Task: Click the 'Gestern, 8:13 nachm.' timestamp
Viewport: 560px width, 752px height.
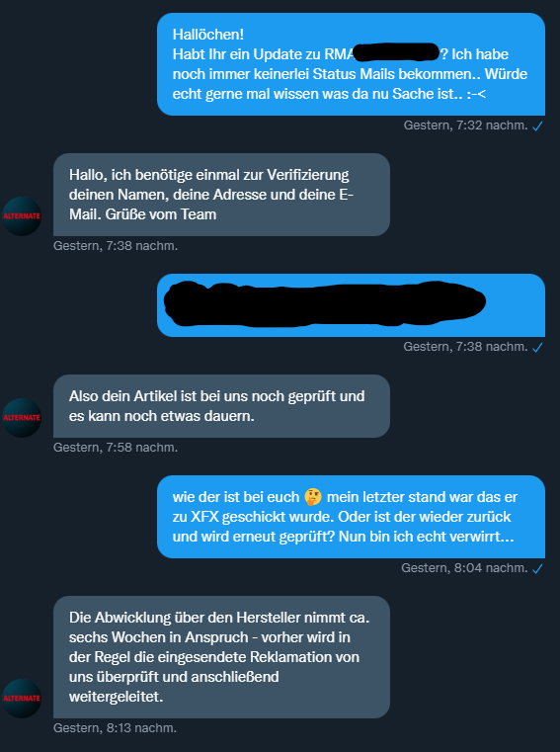Action: (116, 728)
